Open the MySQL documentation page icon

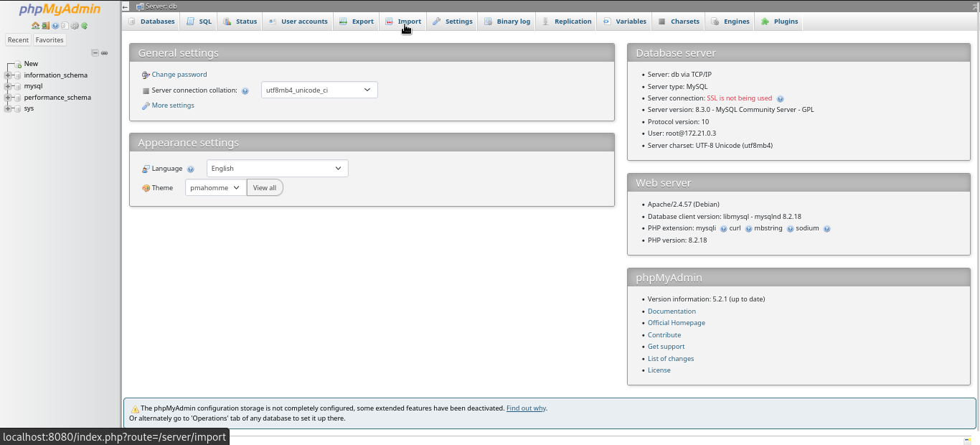[x=65, y=26]
